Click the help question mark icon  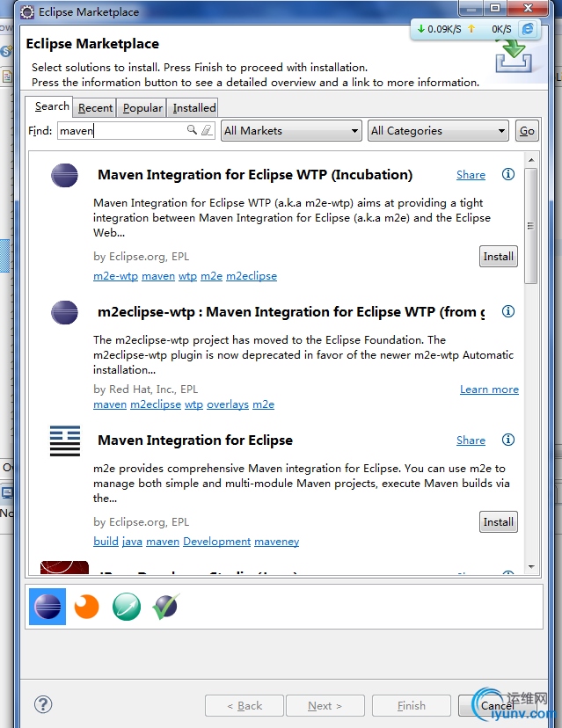click(43, 704)
